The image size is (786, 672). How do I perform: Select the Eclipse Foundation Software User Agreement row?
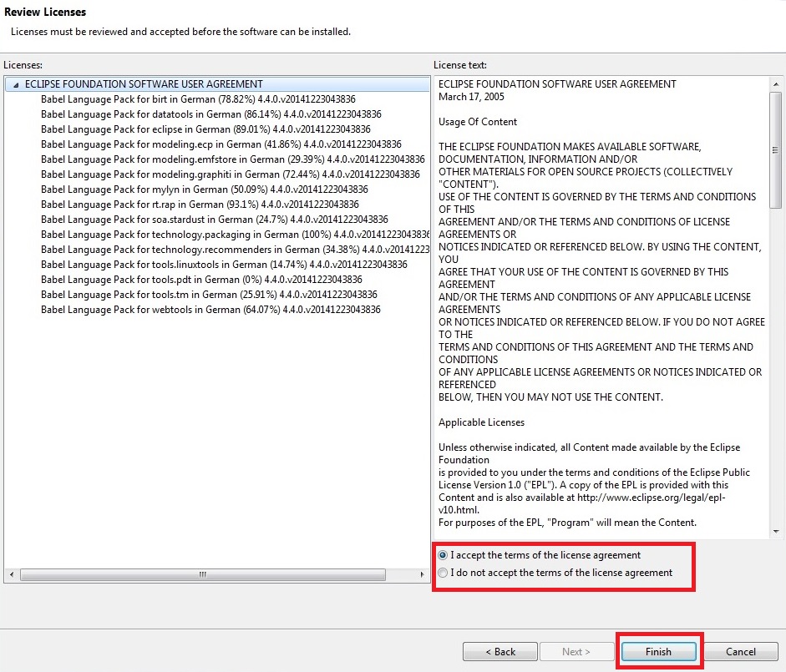(217, 84)
